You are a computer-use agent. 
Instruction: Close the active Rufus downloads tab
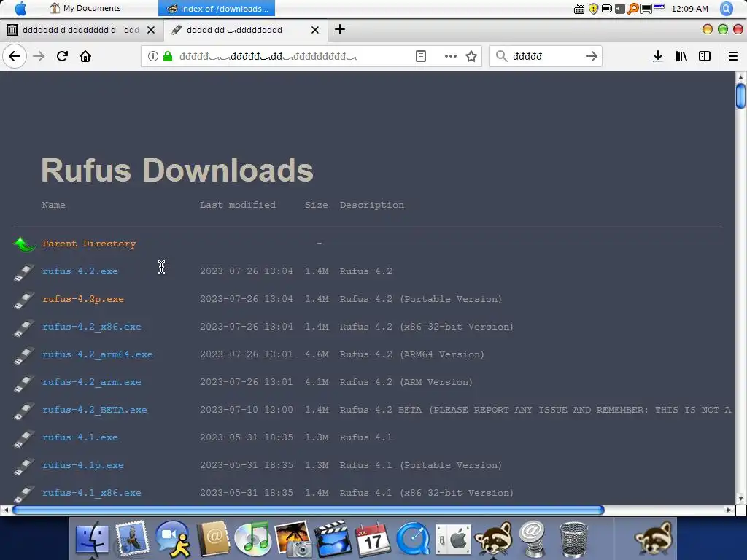(x=315, y=30)
